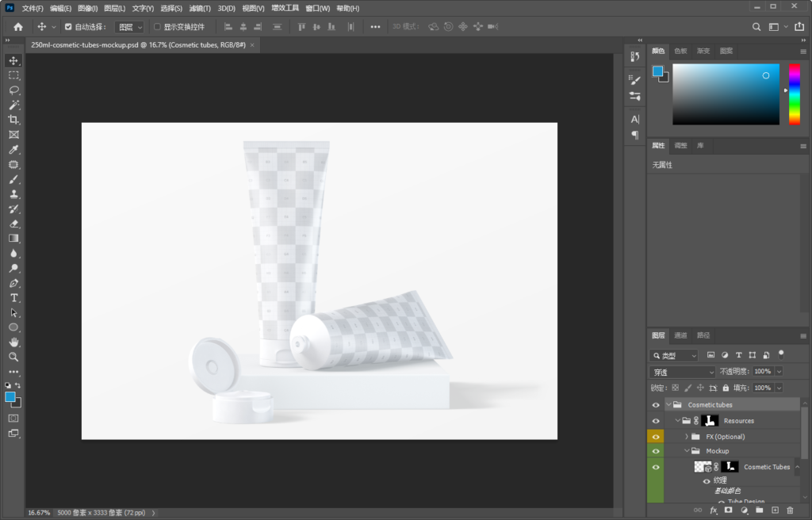The height and width of the screenshot is (520, 812).
Task: Toggle visibility of FX (Optional) group
Action: (x=656, y=437)
